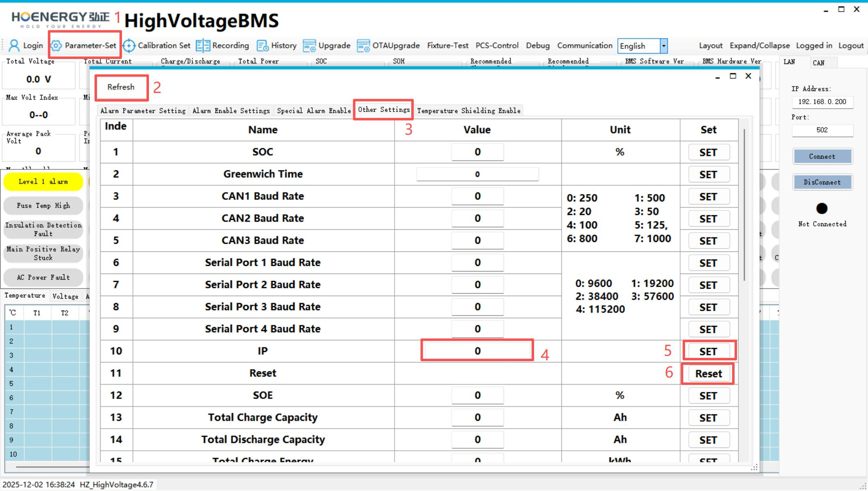Click IP Address field 192.168.0.200
The image size is (868, 491).
click(822, 102)
